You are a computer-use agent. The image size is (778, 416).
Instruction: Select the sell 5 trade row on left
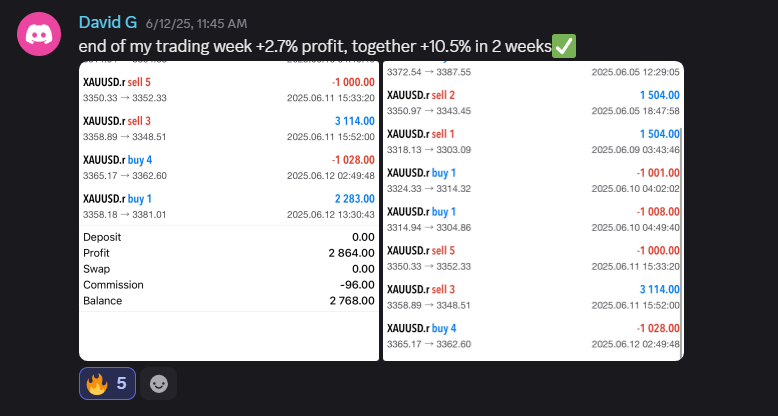[x=229, y=90]
